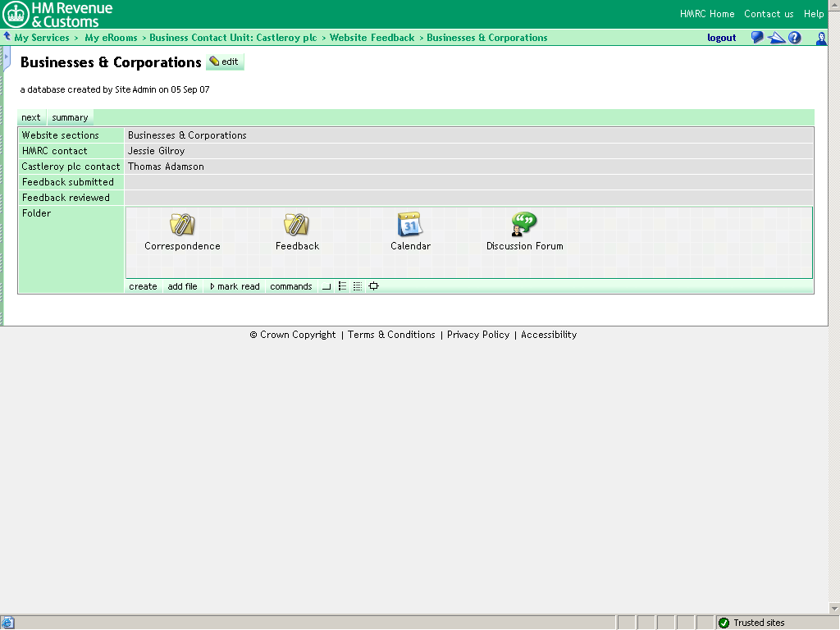Image resolution: width=840 pixels, height=630 pixels.
Task: Click the logout link
Action: tap(721, 38)
